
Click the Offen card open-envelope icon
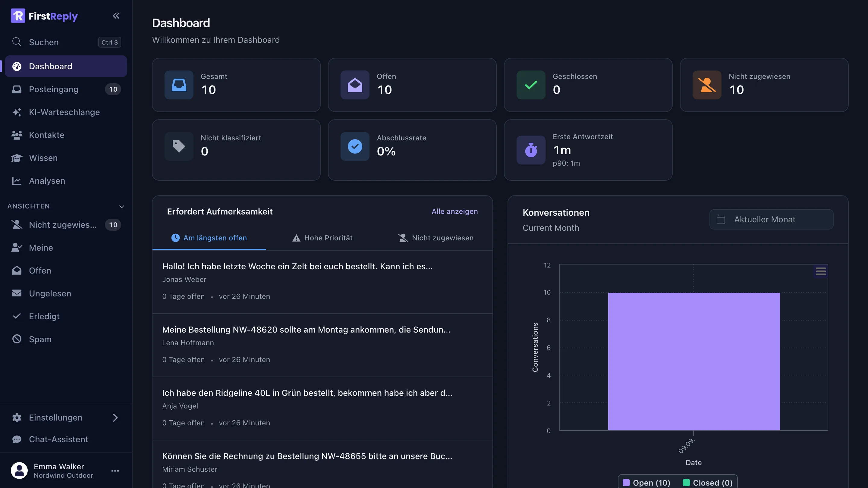(x=355, y=85)
